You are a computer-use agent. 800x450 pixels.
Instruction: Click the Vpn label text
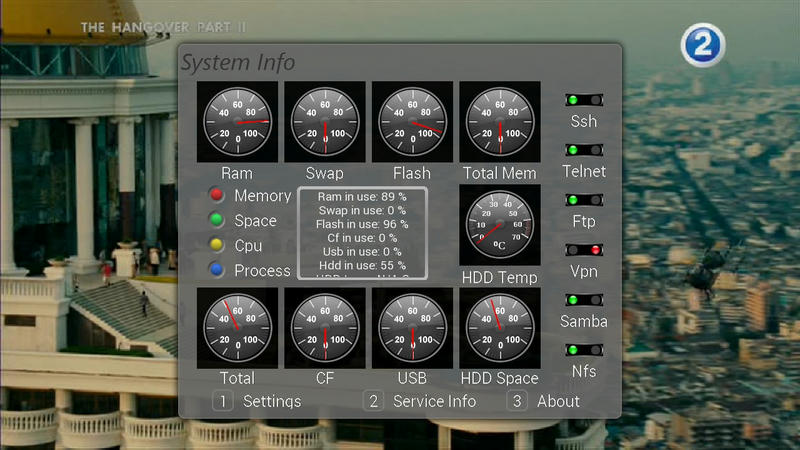click(x=584, y=271)
